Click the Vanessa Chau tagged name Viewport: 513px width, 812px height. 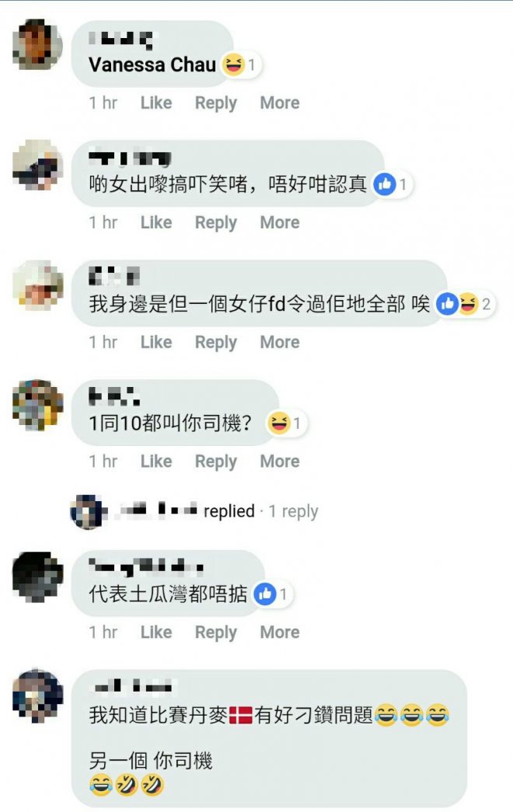coord(152,64)
